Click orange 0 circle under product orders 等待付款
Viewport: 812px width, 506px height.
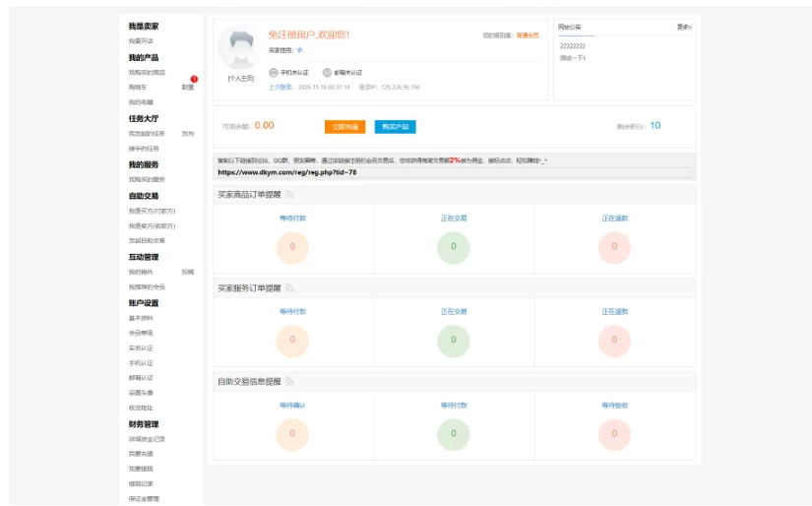pyautogui.click(x=292, y=247)
